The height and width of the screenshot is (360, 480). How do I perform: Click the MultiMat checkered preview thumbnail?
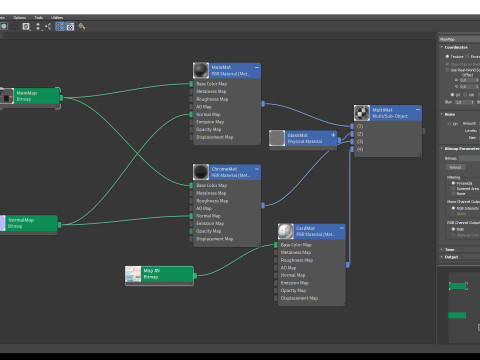[x=362, y=113]
